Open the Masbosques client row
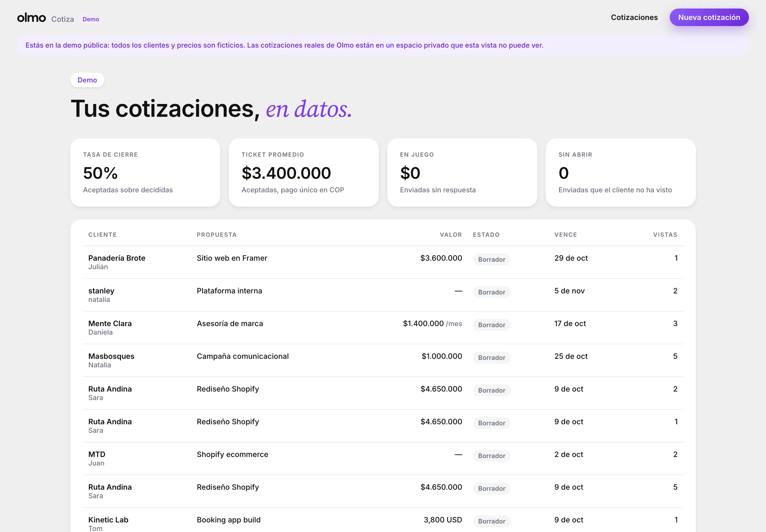Screen dimensions: 766x532 pyautogui.click(x=383, y=360)
